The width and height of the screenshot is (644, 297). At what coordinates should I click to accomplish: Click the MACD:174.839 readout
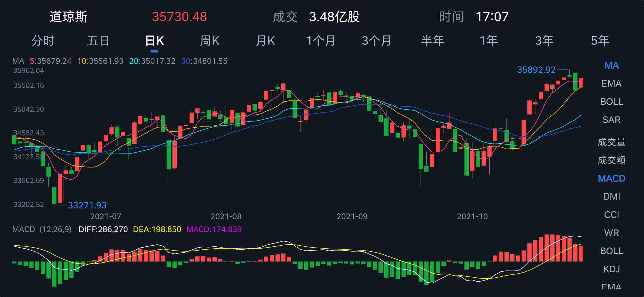214,229
